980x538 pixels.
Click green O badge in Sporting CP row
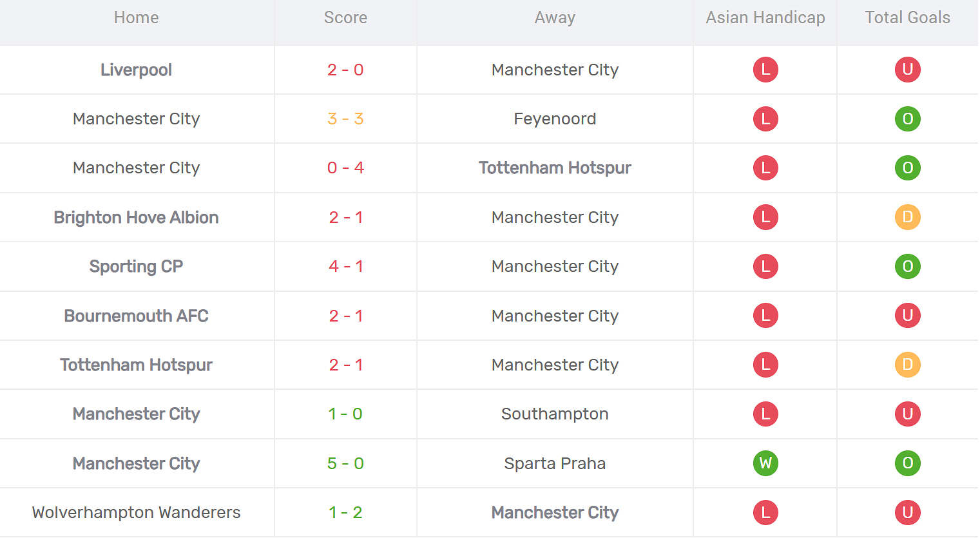coord(907,266)
